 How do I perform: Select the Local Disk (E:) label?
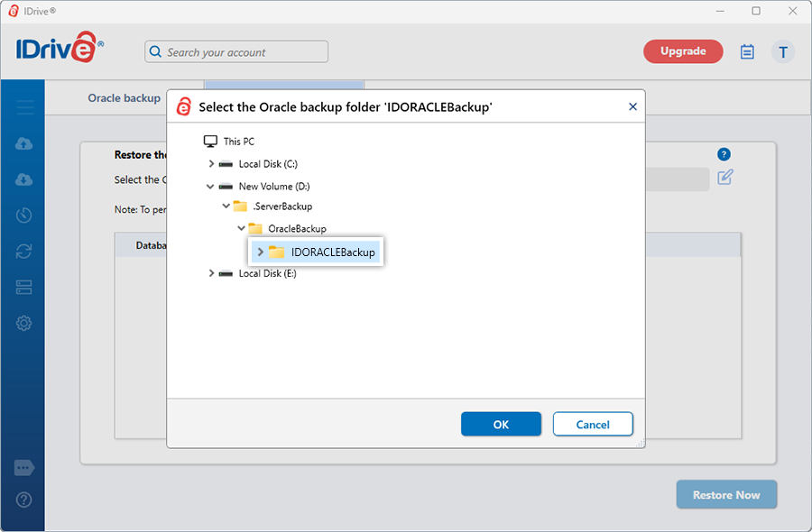[x=268, y=273]
